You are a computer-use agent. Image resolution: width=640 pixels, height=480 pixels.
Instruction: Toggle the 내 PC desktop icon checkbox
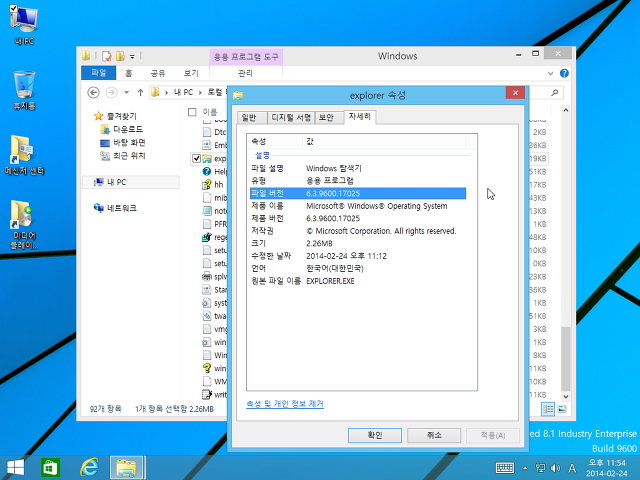click(13, 8)
